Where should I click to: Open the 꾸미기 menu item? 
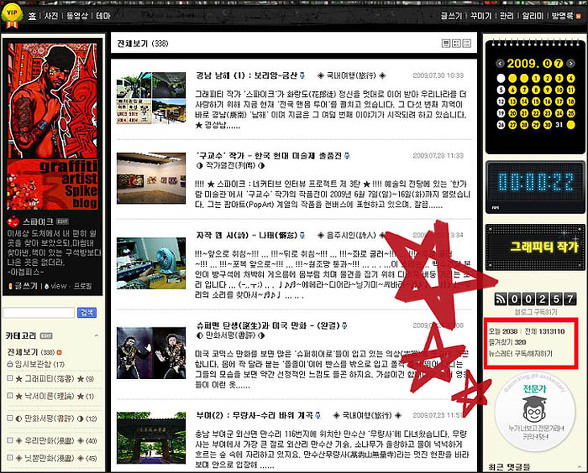tap(481, 16)
